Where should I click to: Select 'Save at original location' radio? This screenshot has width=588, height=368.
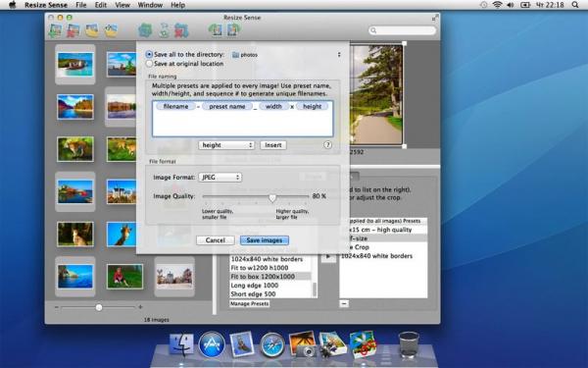point(149,64)
